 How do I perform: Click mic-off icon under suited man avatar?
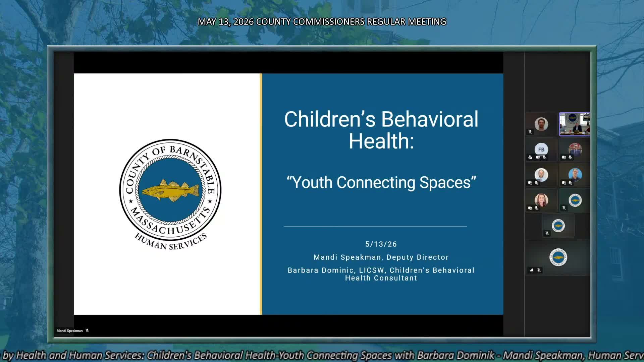click(x=570, y=157)
